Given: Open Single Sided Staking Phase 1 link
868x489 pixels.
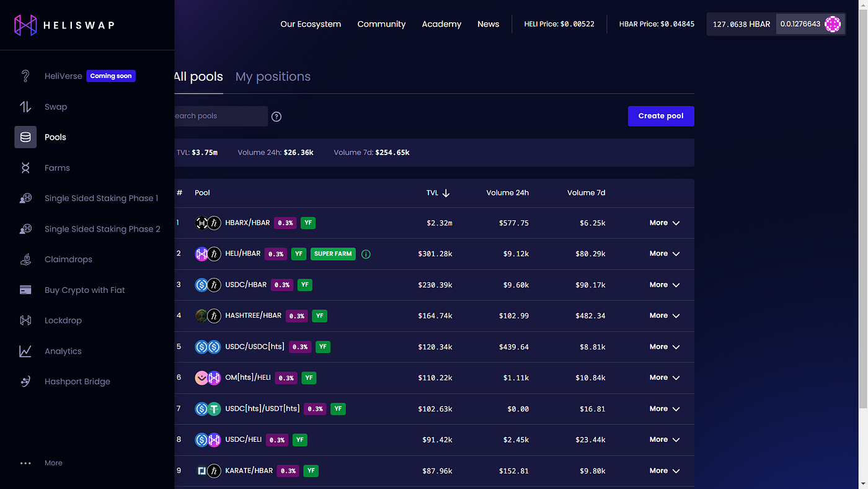Looking at the screenshot, I should [101, 199].
